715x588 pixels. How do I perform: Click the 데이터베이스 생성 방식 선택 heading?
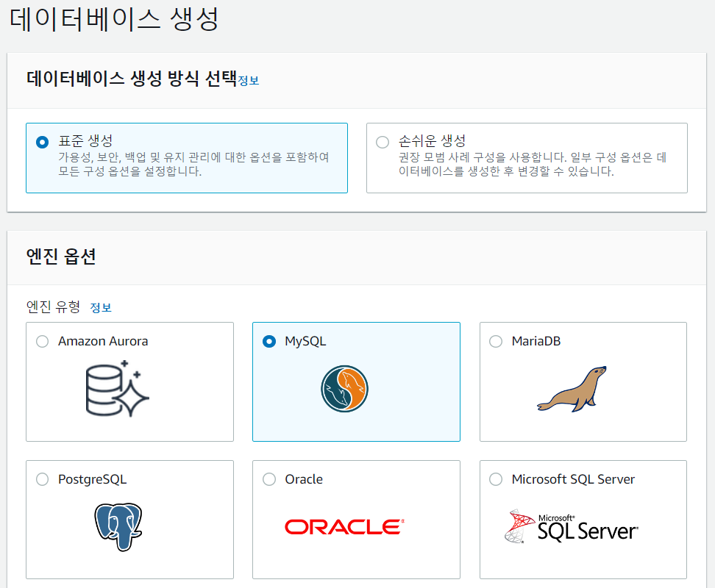132,79
